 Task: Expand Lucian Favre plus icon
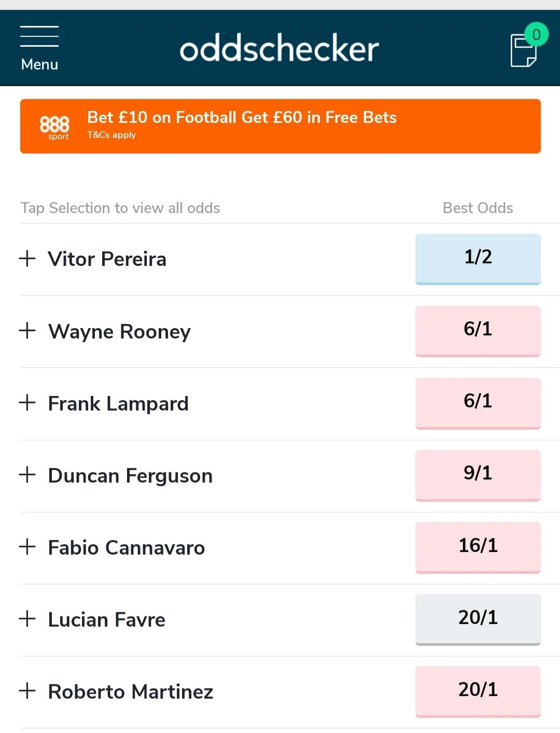tap(27, 618)
